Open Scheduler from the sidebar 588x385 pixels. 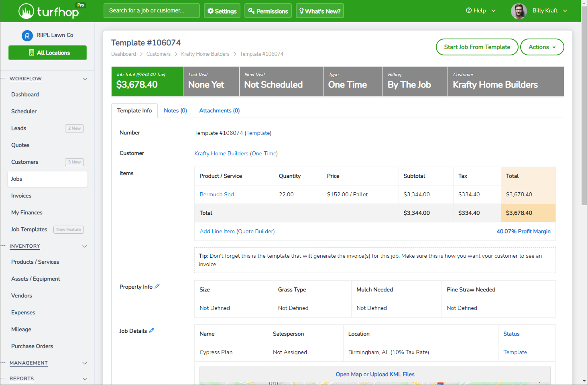(24, 111)
